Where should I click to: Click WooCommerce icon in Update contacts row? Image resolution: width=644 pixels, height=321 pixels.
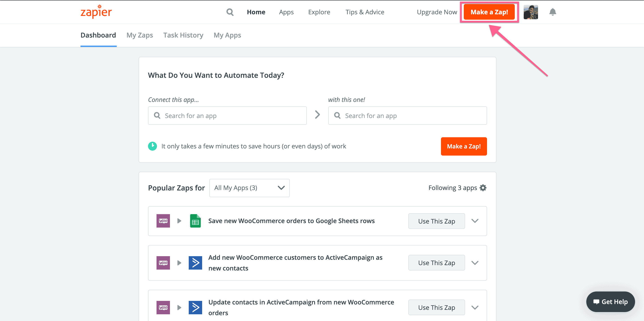coord(163,308)
